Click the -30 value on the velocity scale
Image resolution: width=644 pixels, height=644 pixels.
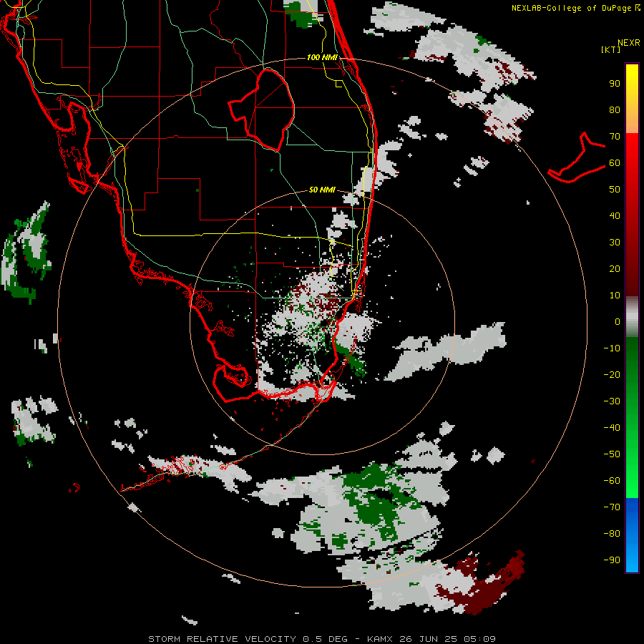[x=612, y=401]
